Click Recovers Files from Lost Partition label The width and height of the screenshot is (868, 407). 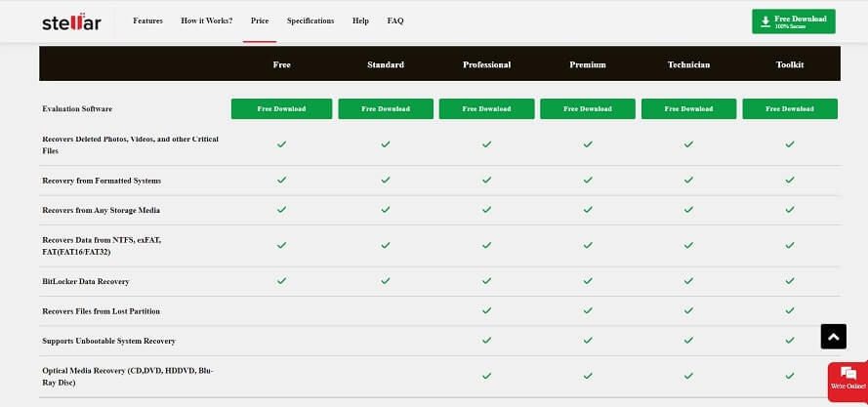(101, 311)
